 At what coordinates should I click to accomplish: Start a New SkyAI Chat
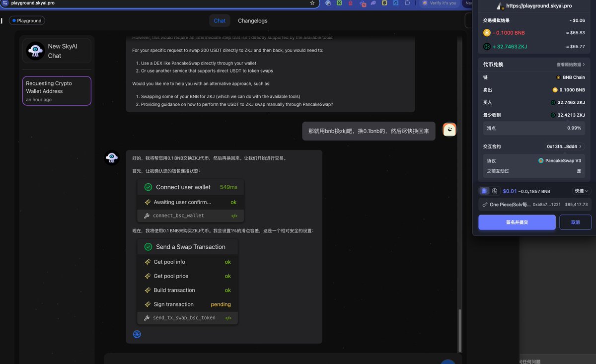click(x=57, y=51)
